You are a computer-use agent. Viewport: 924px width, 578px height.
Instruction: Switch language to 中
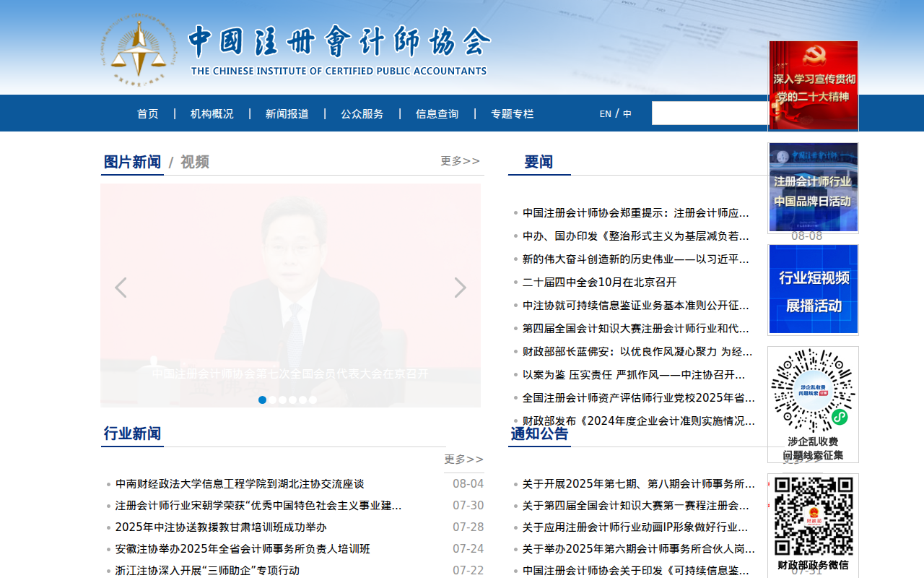(627, 113)
